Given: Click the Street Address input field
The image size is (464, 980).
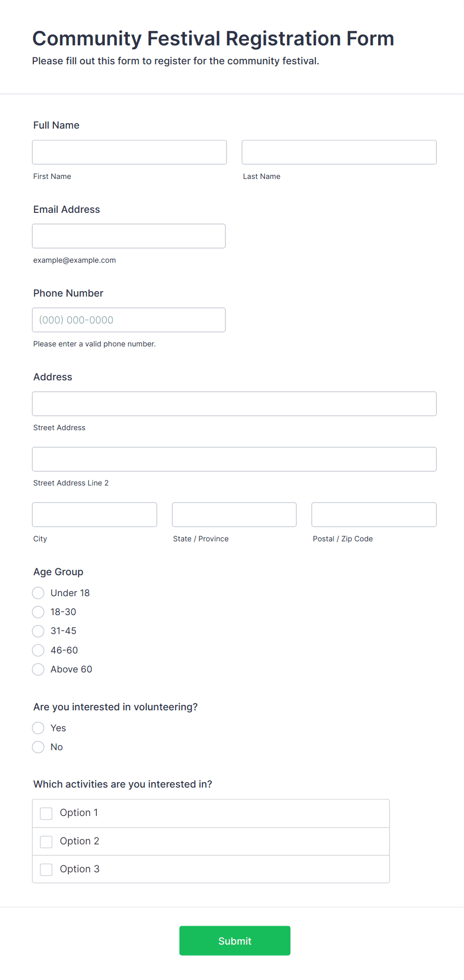Looking at the screenshot, I should click(x=234, y=404).
